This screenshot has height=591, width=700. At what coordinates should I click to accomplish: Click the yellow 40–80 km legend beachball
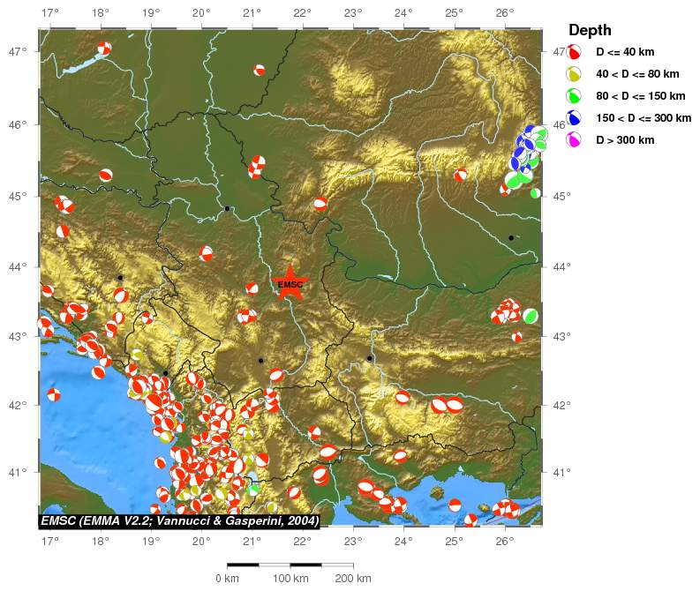click(x=574, y=74)
